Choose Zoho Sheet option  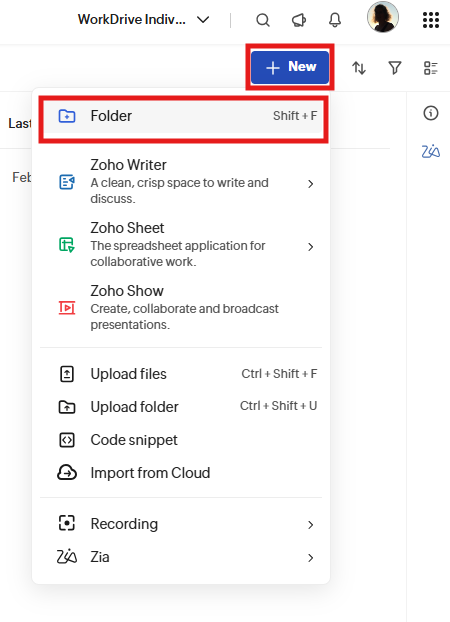coord(181,244)
